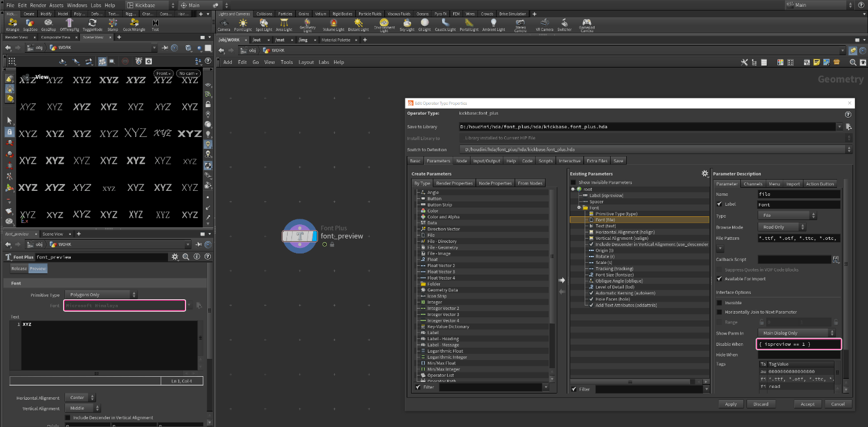
Task: Select Font (file) in Existing Parameters
Action: point(639,220)
